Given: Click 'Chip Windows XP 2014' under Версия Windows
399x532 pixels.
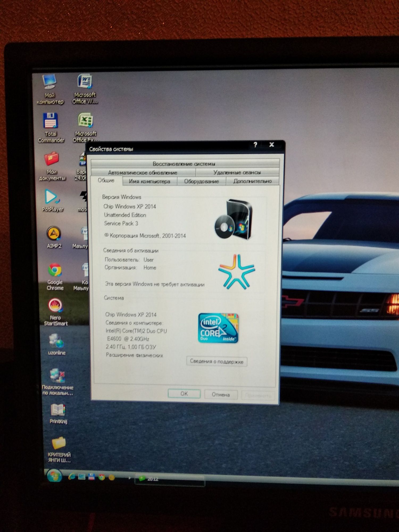Looking at the screenshot, I should point(130,206).
